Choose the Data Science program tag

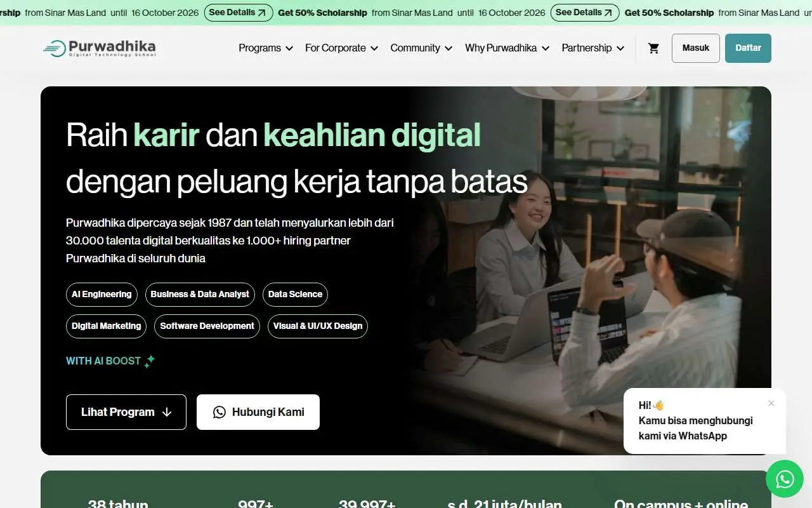coord(295,295)
